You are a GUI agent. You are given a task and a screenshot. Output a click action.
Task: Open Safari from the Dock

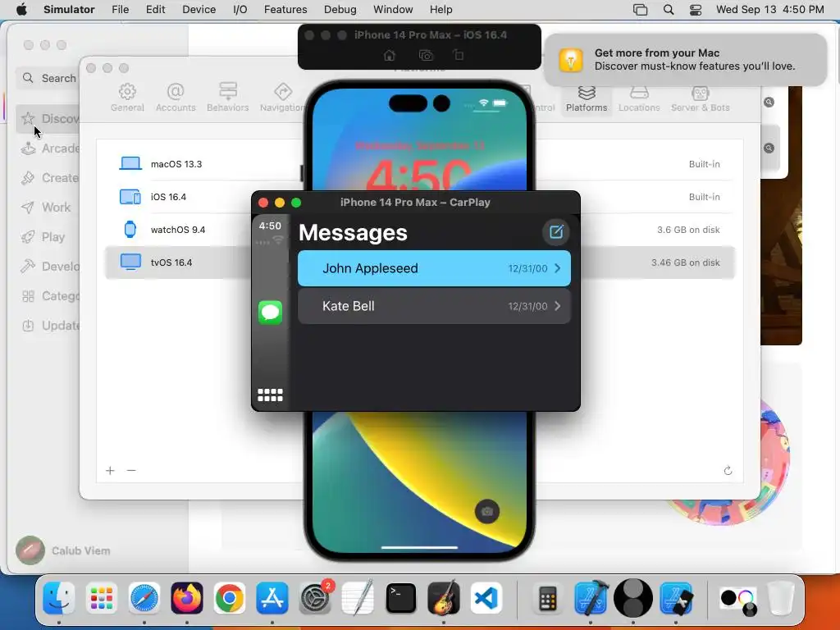pyautogui.click(x=144, y=598)
